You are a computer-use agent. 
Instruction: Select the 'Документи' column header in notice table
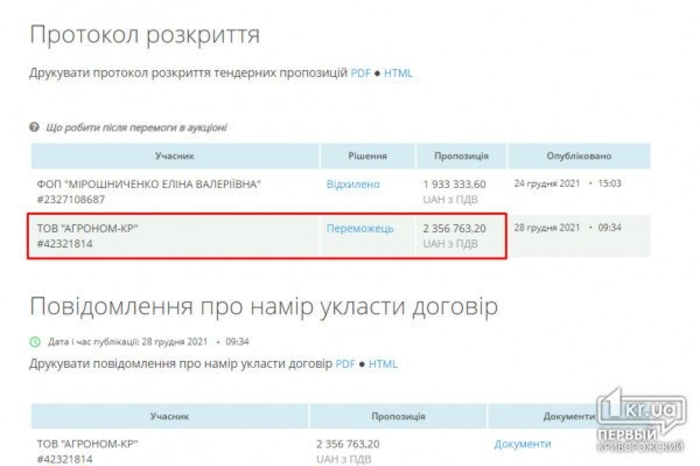(569, 416)
